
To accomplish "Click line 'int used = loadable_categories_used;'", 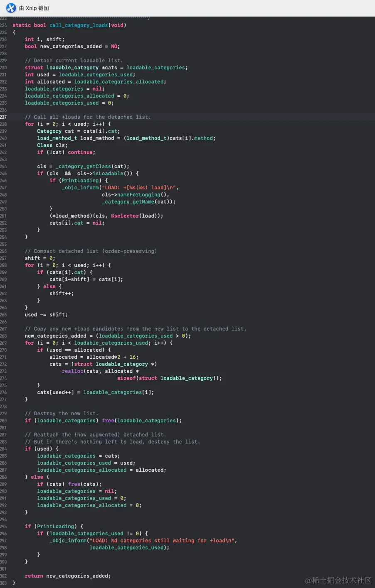I will pos(80,75).
